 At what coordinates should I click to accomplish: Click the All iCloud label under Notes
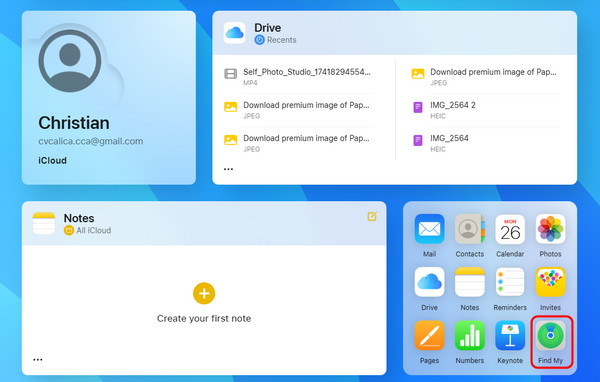[x=93, y=230]
